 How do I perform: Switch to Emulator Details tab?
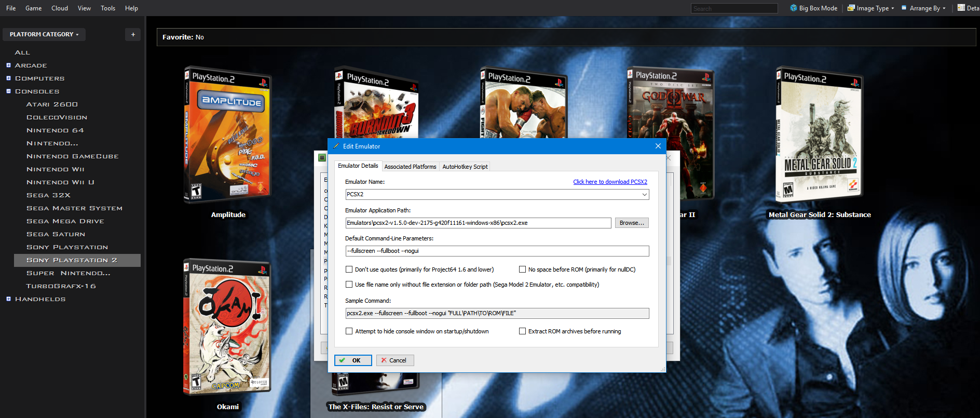tap(358, 166)
